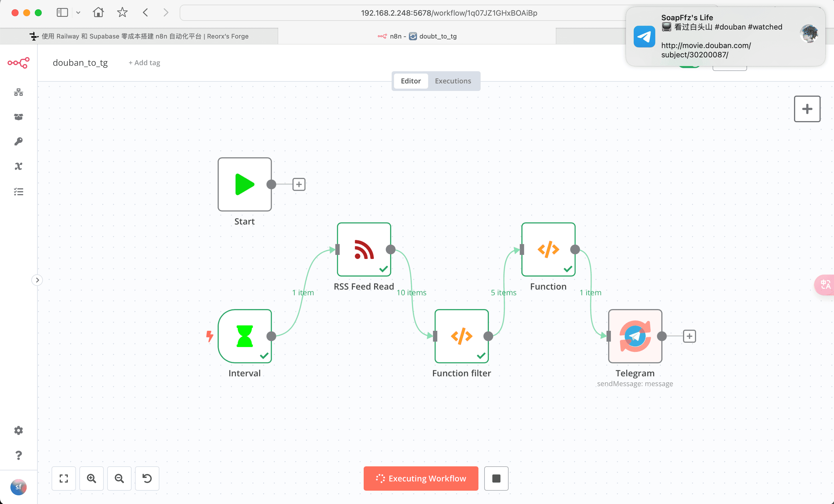Click Add tag link
This screenshot has height=504, width=834.
click(x=145, y=63)
